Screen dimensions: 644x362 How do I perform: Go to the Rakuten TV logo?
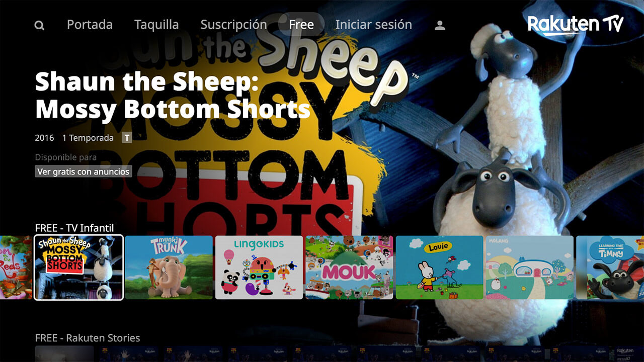pos(576,25)
